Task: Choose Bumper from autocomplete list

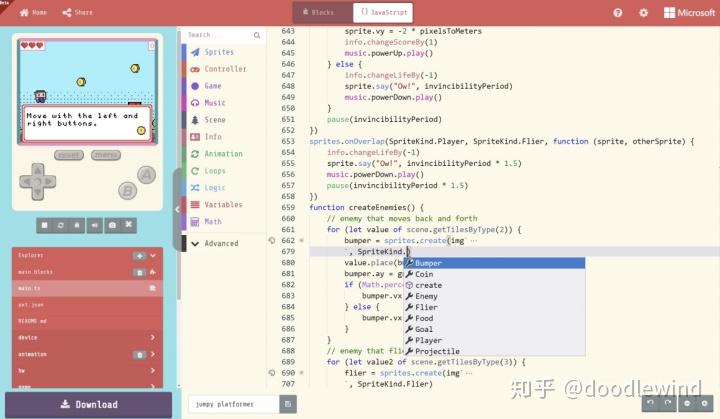Action: [x=494, y=263]
